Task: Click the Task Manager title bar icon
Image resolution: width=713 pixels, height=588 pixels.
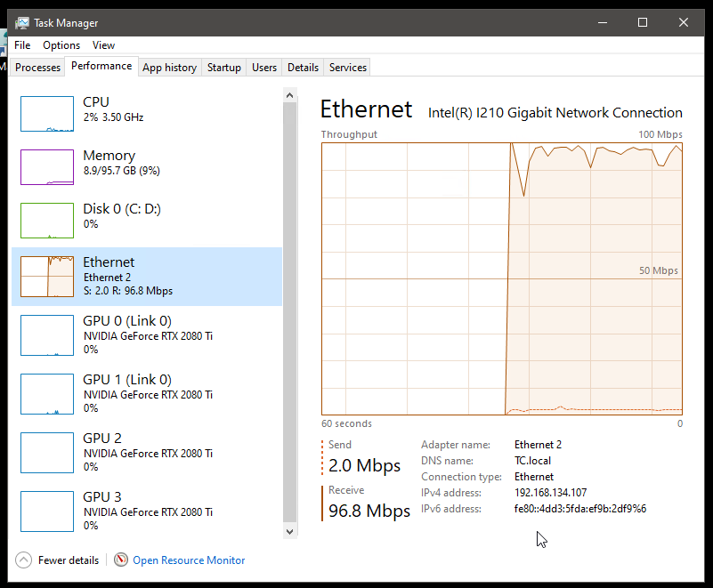Action: [x=22, y=23]
